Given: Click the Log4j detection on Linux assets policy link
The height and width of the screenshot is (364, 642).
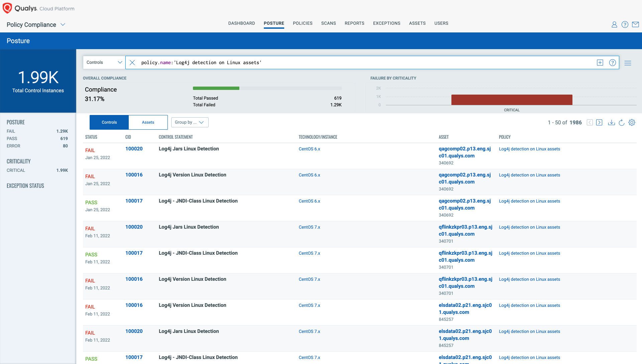Looking at the screenshot, I should (529, 148).
